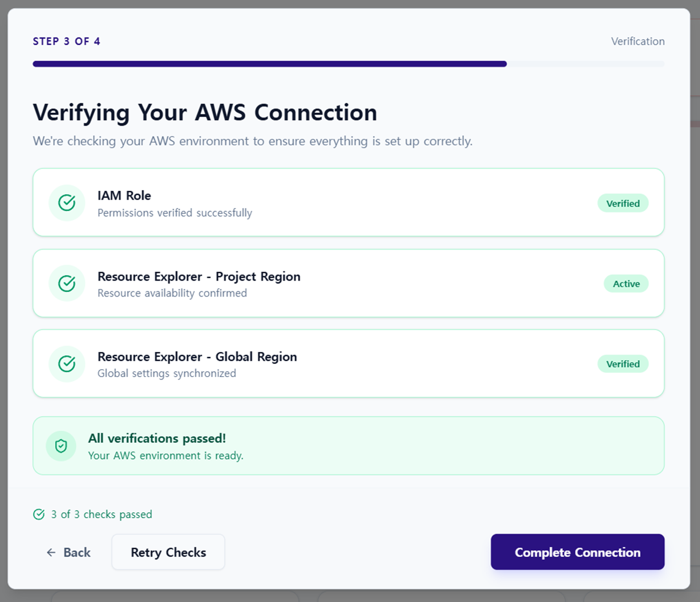Click Resource availability confirmed text

(x=172, y=293)
